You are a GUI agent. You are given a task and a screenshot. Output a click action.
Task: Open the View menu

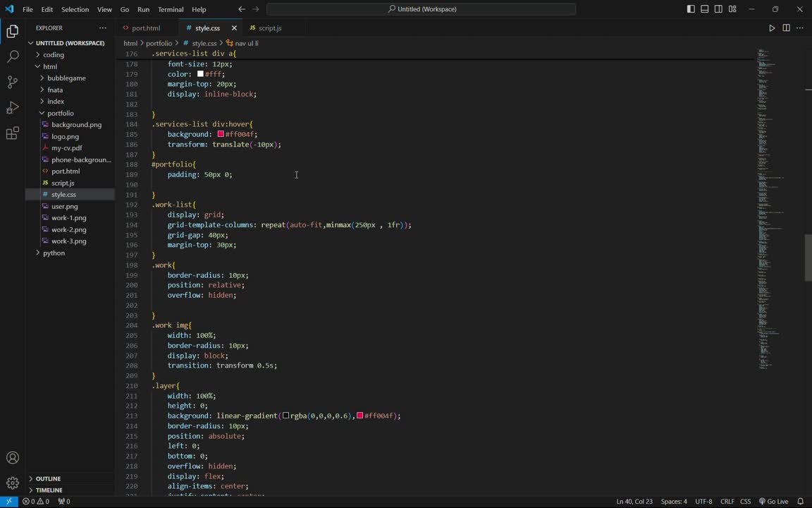(x=104, y=9)
